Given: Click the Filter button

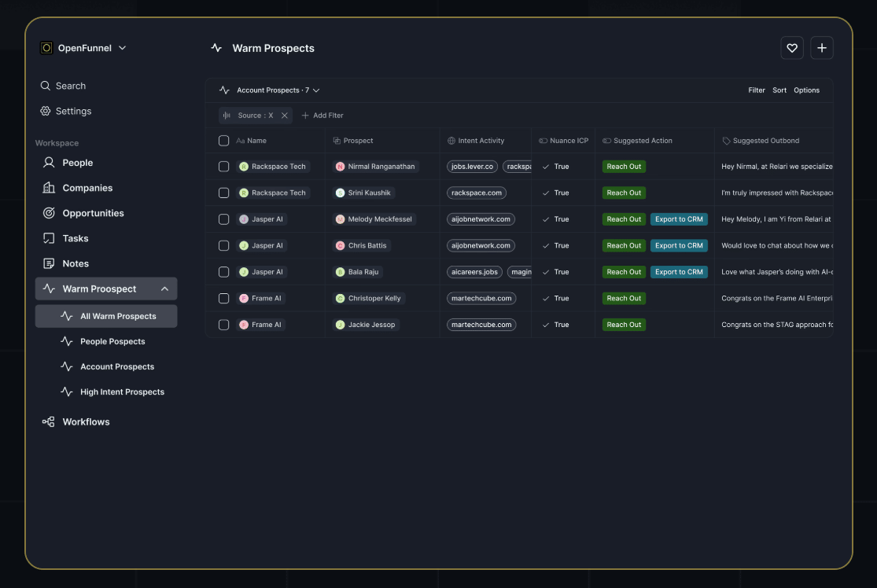Looking at the screenshot, I should (756, 90).
